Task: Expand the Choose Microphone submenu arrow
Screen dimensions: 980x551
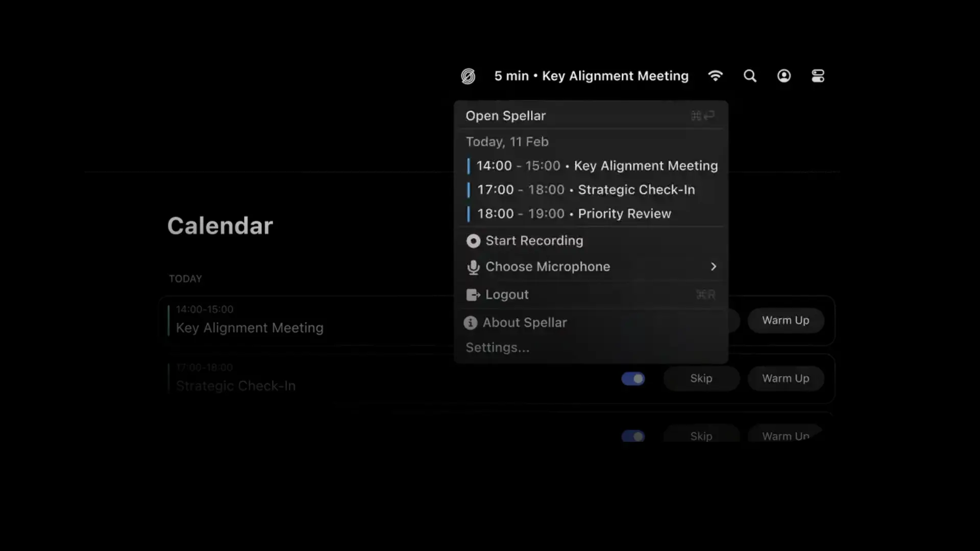Action: click(714, 267)
